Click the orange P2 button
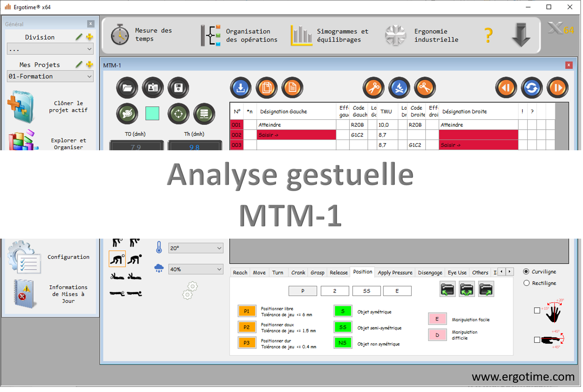This screenshot has width=583, height=392. tap(247, 327)
